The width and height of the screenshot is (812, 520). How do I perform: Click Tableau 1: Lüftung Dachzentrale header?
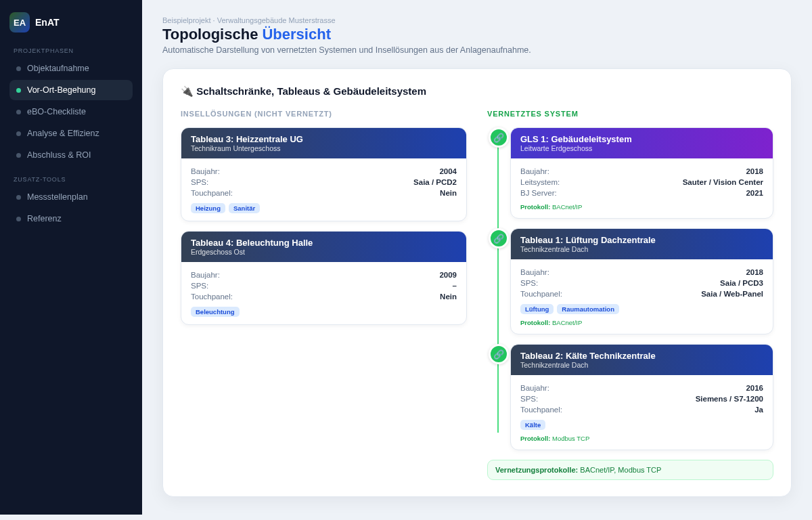tap(641, 244)
